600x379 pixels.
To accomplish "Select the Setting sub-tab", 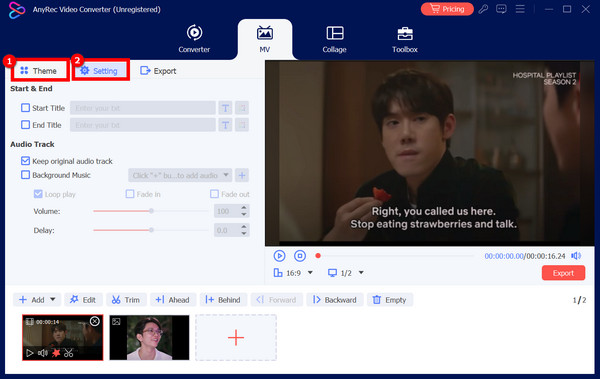I will pyautogui.click(x=100, y=70).
